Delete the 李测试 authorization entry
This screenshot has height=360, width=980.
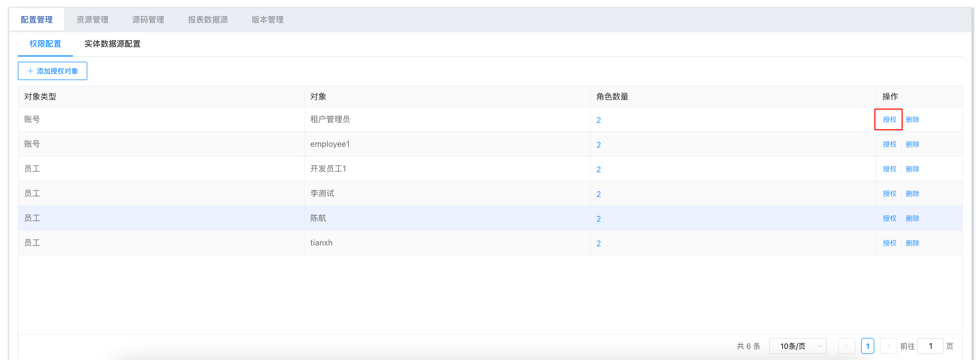coord(912,194)
